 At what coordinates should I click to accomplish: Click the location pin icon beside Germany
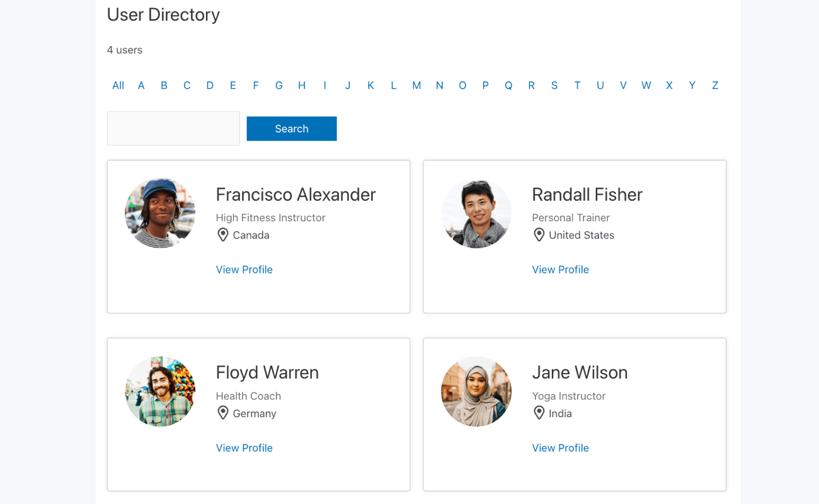pyautogui.click(x=223, y=413)
